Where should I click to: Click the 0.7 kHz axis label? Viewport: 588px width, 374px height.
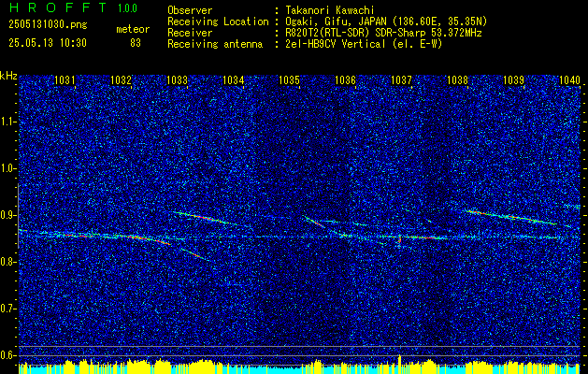[7, 309]
